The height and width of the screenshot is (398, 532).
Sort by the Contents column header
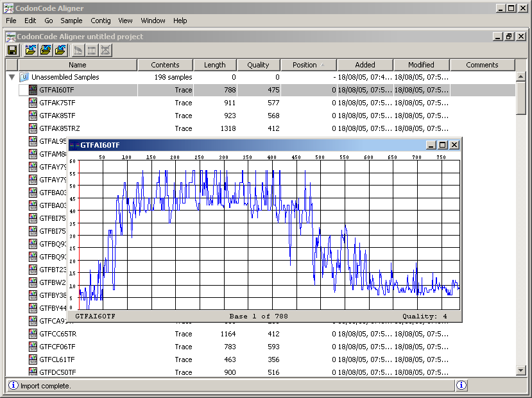(x=165, y=65)
